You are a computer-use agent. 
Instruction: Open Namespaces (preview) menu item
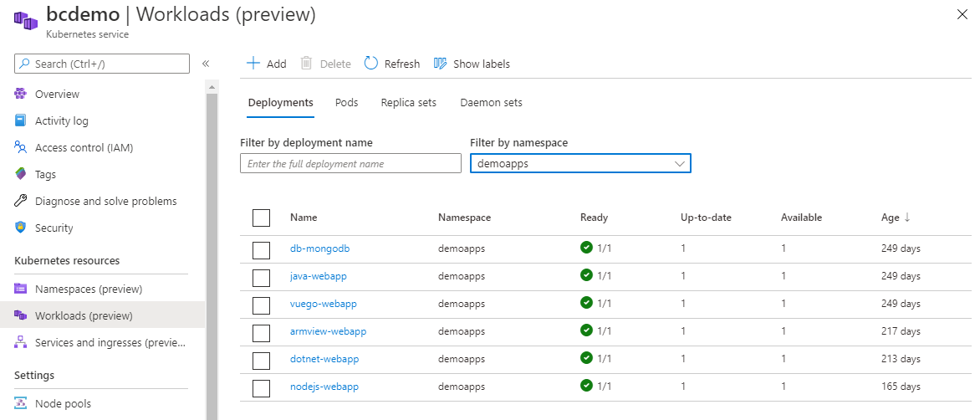click(89, 289)
